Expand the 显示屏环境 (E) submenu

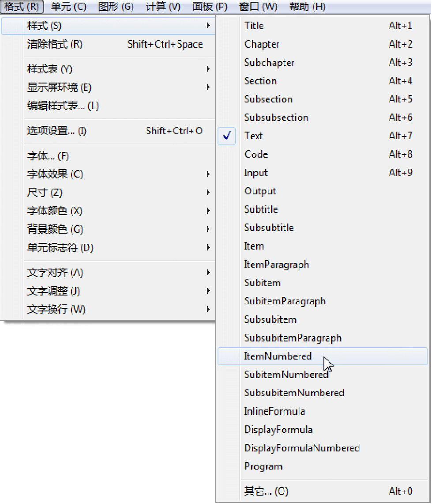pyautogui.click(x=108, y=87)
